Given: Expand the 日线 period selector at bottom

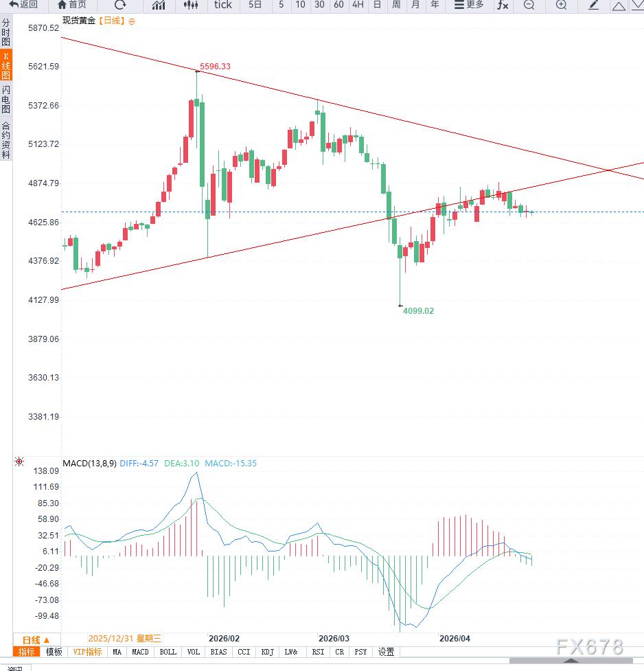Looking at the screenshot, I should (x=36, y=640).
